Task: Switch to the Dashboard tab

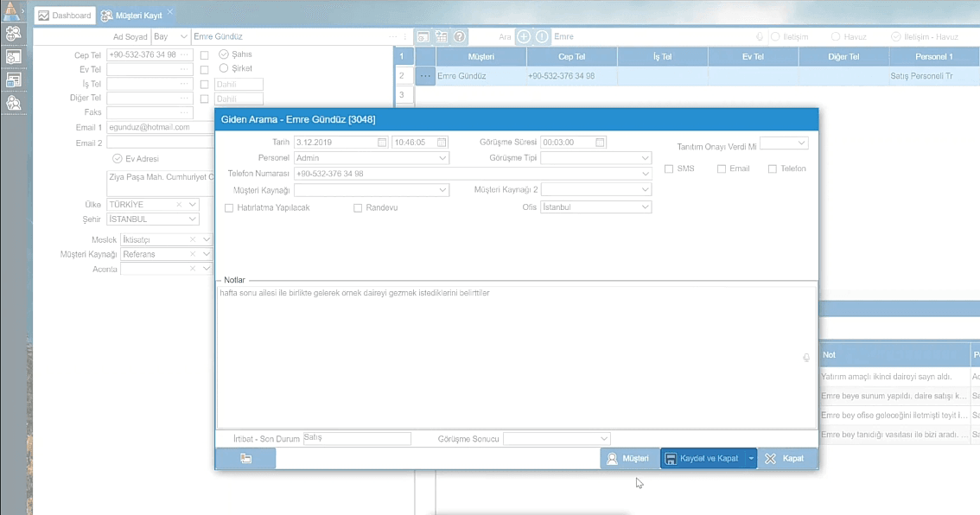Action: coord(65,16)
